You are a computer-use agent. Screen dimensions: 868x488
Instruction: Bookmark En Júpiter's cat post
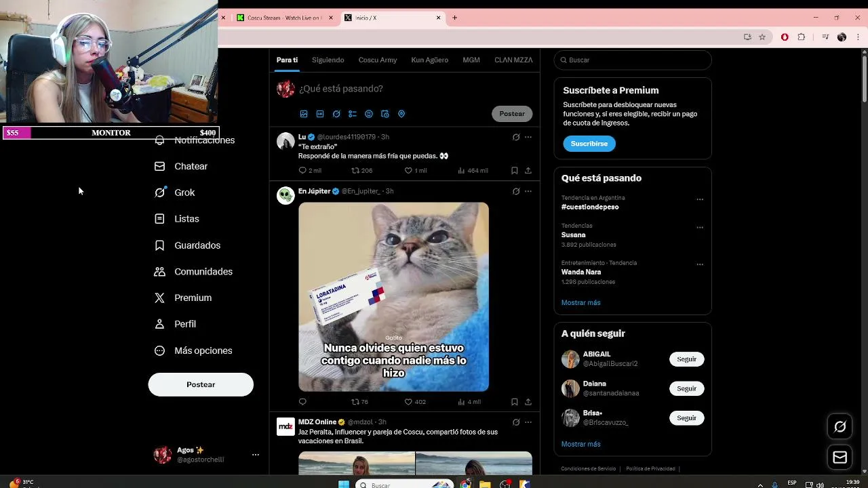point(515,402)
